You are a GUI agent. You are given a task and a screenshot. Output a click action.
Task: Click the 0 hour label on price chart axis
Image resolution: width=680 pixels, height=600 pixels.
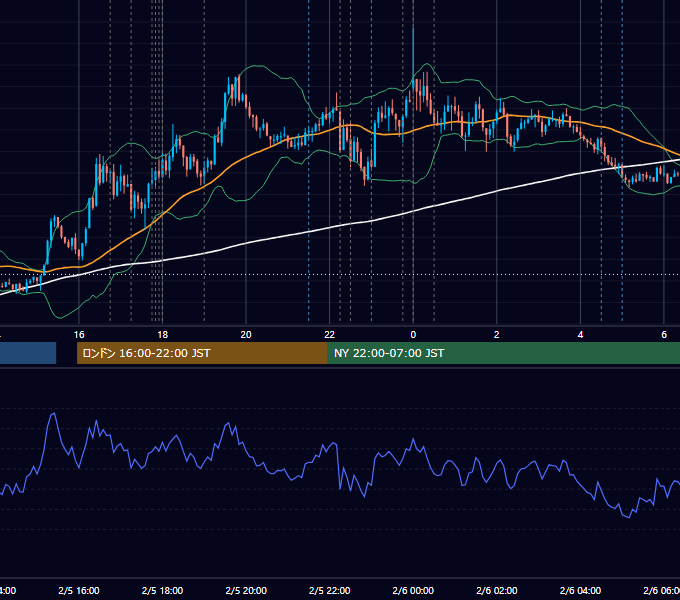pyautogui.click(x=413, y=335)
